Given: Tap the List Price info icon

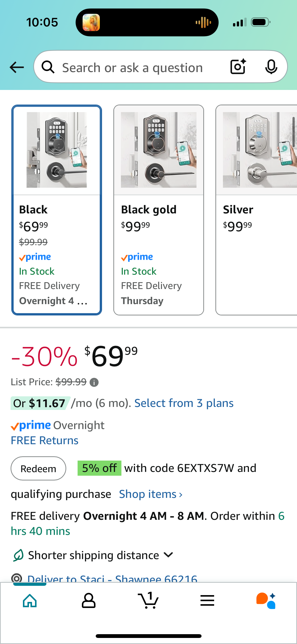Looking at the screenshot, I should tap(94, 382).
